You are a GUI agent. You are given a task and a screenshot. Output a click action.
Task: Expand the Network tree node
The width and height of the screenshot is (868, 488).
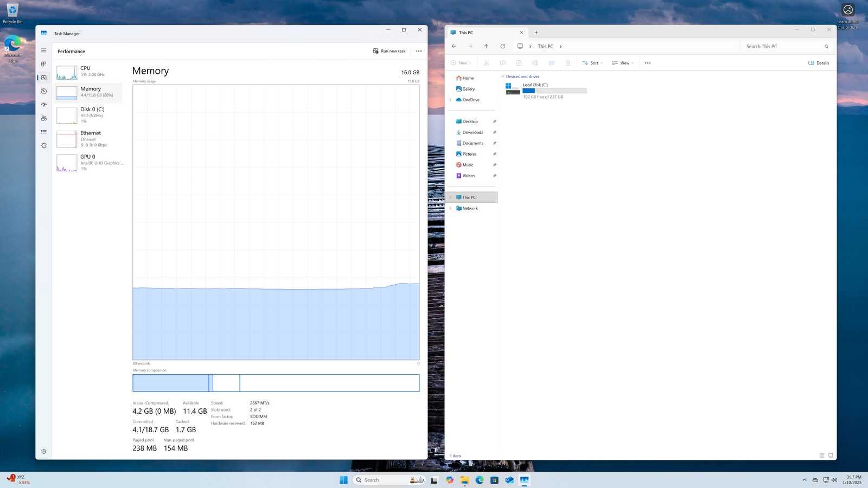pyautogui.click(x=450, y=208)
